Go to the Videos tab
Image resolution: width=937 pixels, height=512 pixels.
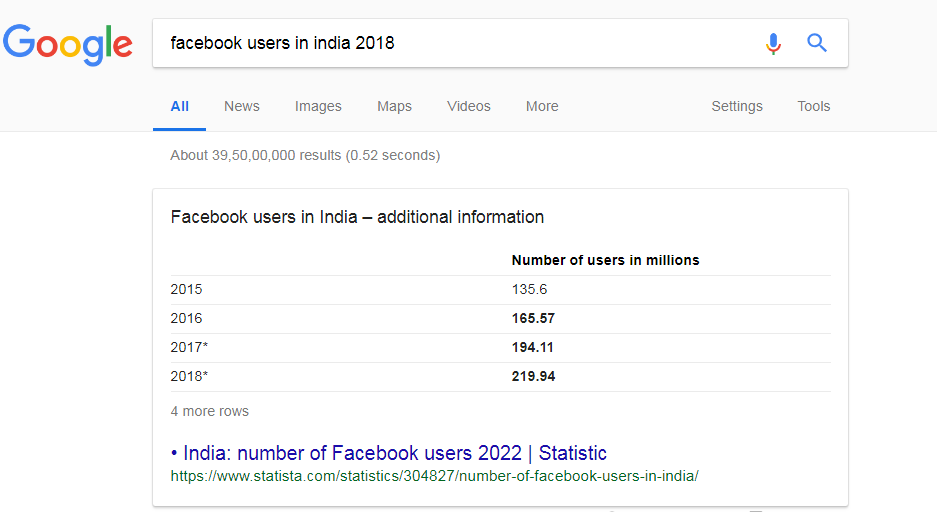click(468, 106)
